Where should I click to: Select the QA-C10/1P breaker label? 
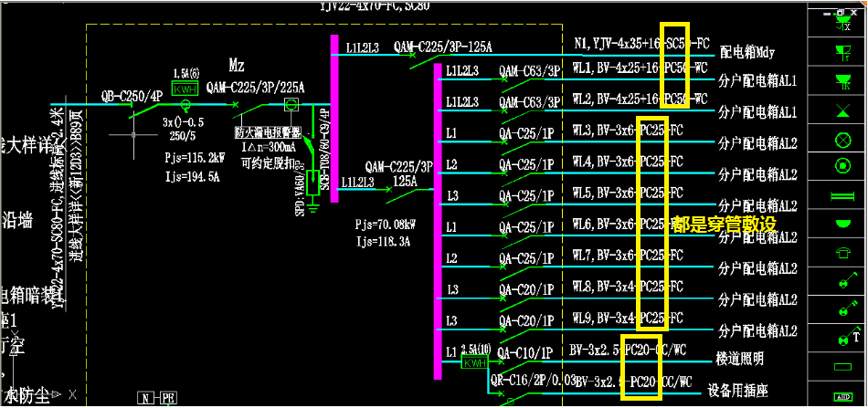pos(526,351)
